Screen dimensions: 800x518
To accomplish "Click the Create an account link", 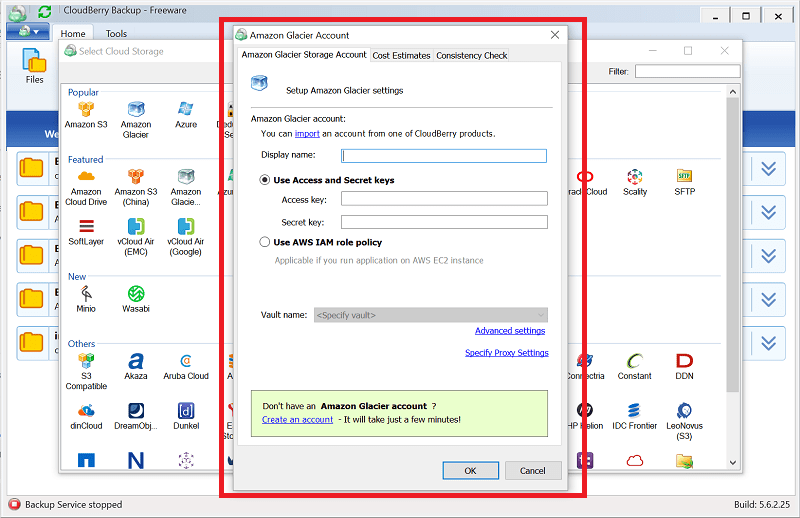I will (297, 420).
